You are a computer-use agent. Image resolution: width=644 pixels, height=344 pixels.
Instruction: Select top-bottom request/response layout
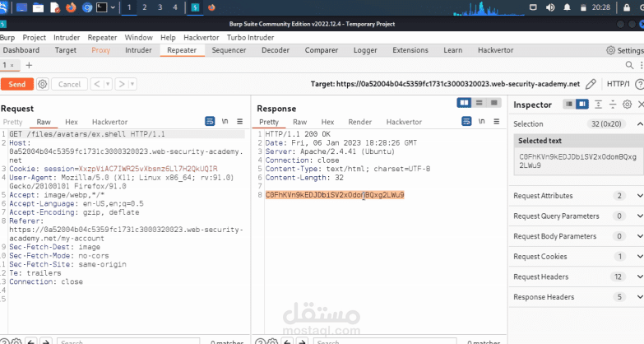point(479,103)
